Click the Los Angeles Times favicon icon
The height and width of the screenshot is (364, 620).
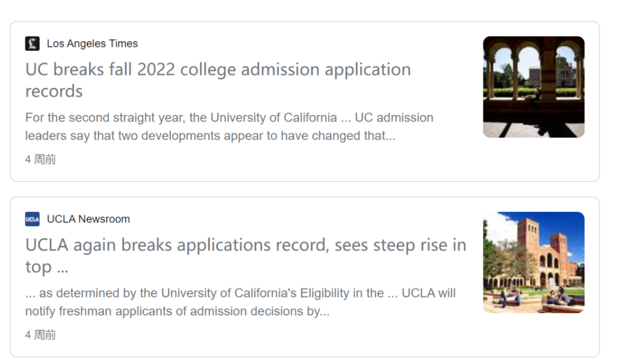[x=32, y=44]
